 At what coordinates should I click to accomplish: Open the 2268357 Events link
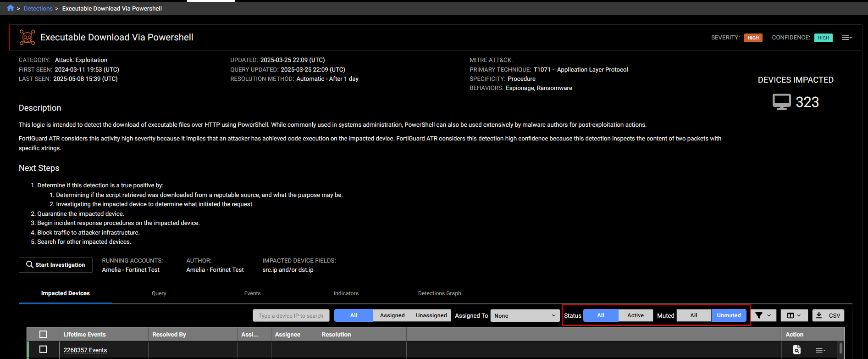(85, 350)
